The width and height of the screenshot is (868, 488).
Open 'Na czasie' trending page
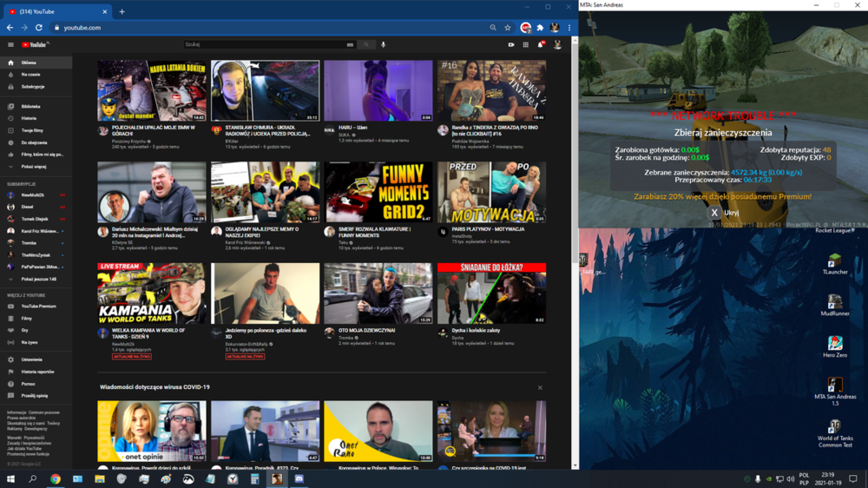coord(36,74)
